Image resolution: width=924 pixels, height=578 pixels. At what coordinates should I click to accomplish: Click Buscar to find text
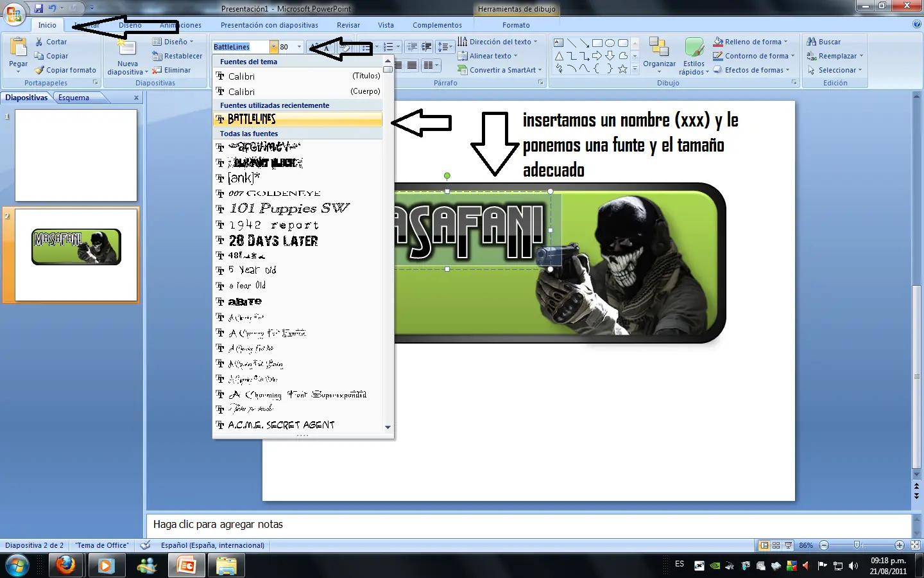824,42
